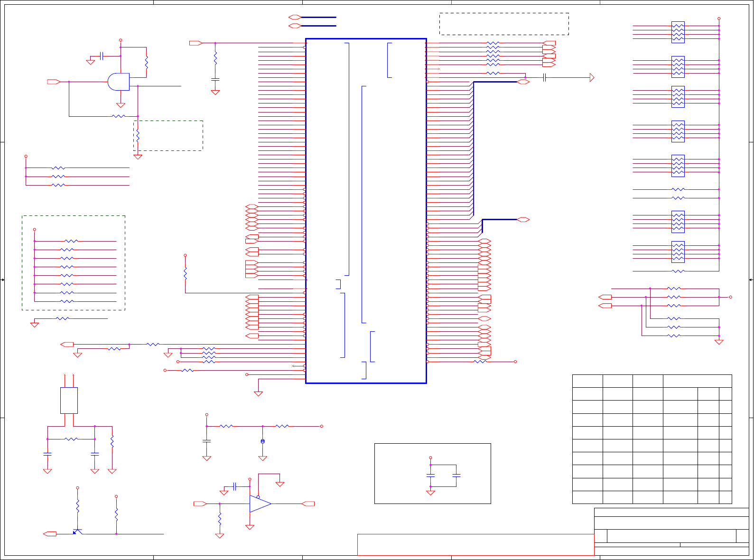The width and height of the screenshot is (754, 560).
Task: Select the ground symbol directly beneath the large IC
Action: tap(258, 393)
